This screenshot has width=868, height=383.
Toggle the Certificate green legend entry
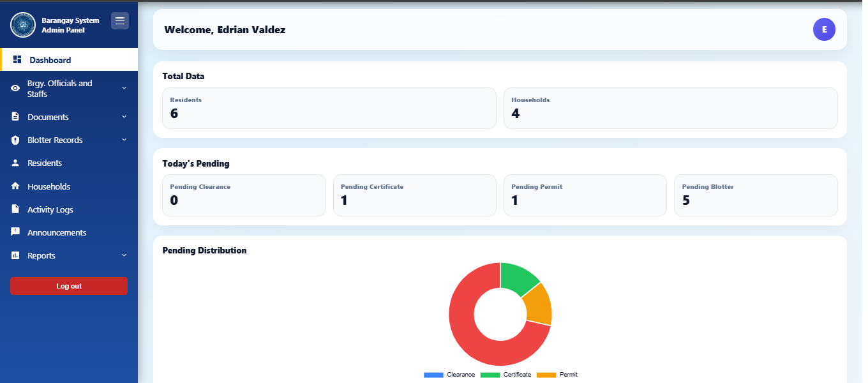coord(506,375)
